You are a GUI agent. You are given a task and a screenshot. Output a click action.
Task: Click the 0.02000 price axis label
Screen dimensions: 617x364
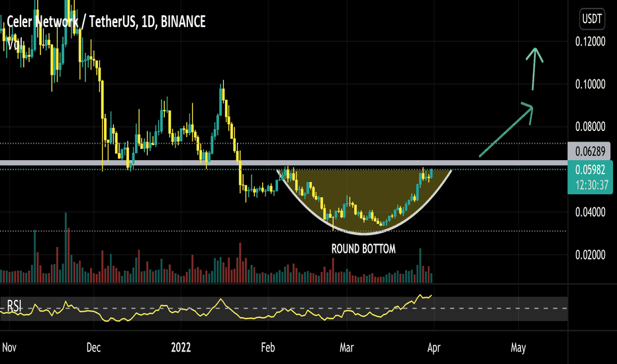point(590,255)
